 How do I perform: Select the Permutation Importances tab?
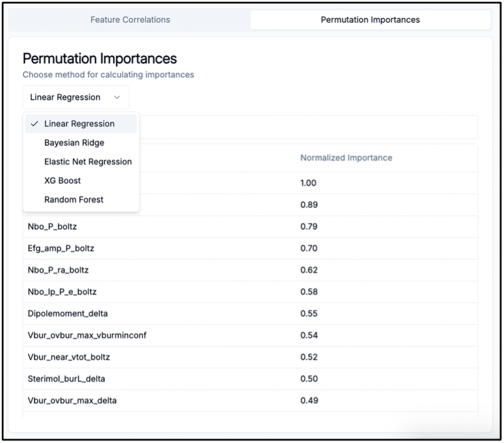[370, 19]
